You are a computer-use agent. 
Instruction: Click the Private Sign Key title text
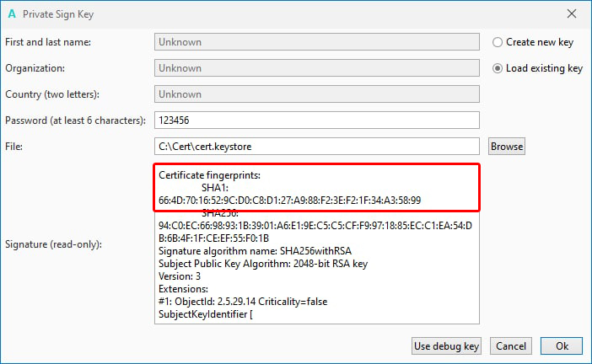[57, 13]
